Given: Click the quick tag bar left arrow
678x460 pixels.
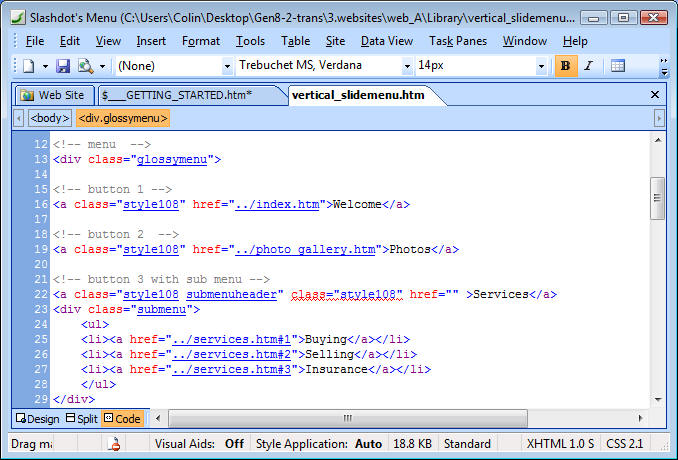Looking at the screenshot, I should coord(19,118).
